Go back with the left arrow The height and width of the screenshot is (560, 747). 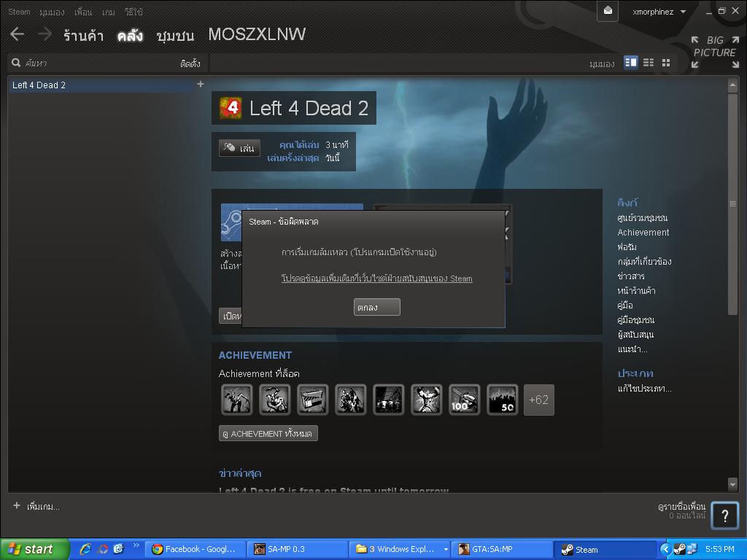[x=18, y=34]
